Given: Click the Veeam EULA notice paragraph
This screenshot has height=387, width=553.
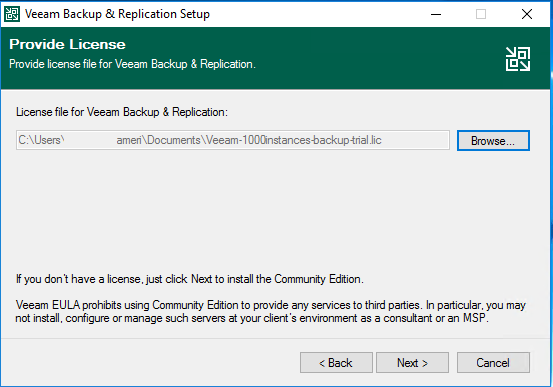Looking at the screenshot, I should pyautogui.click(x=271, y=311).
